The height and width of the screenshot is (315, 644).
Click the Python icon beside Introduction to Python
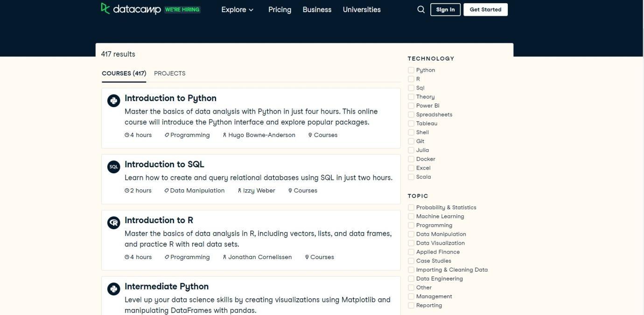pos(114,101)
